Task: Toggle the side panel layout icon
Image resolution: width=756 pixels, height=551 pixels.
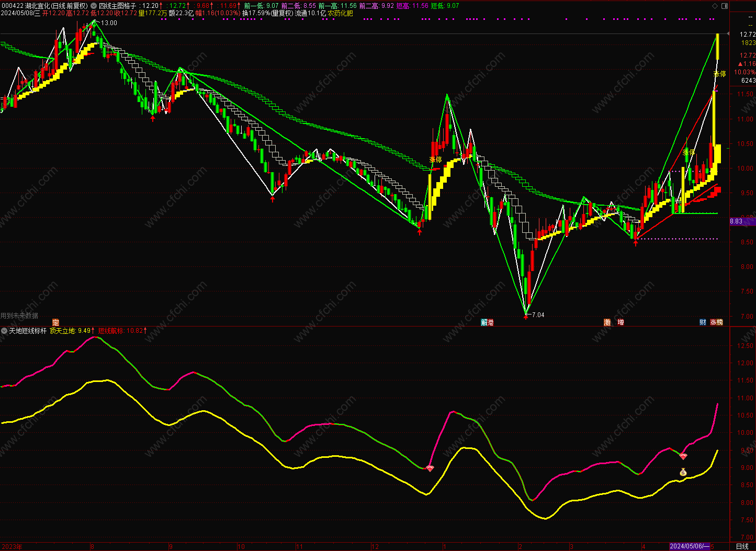Action: 724,6
